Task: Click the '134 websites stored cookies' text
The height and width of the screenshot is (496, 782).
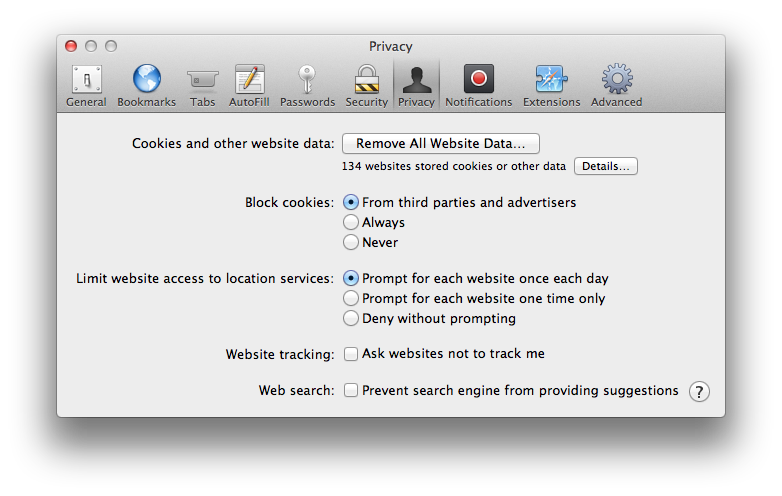Action: (x=454, y=166)
